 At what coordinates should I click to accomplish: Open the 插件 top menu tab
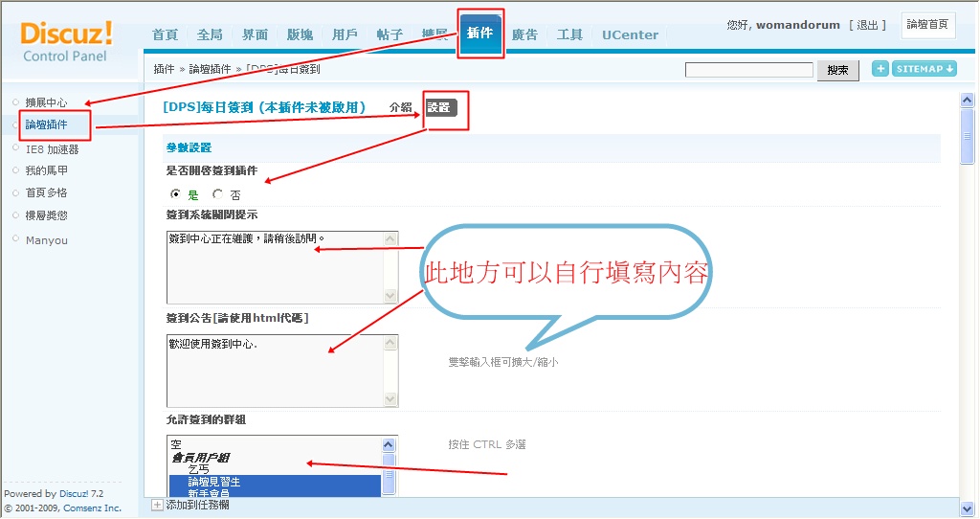click(x=479, y=34)
